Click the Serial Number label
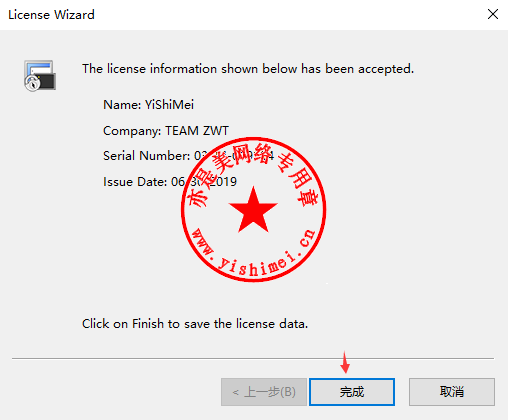This screenshot has height=420, width=508. point(146,156)
